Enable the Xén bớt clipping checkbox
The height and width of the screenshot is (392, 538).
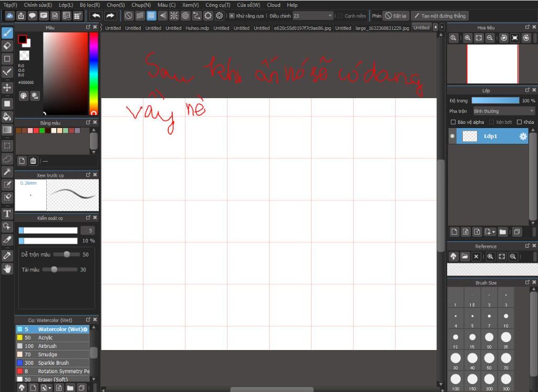(x=491, y=122)
